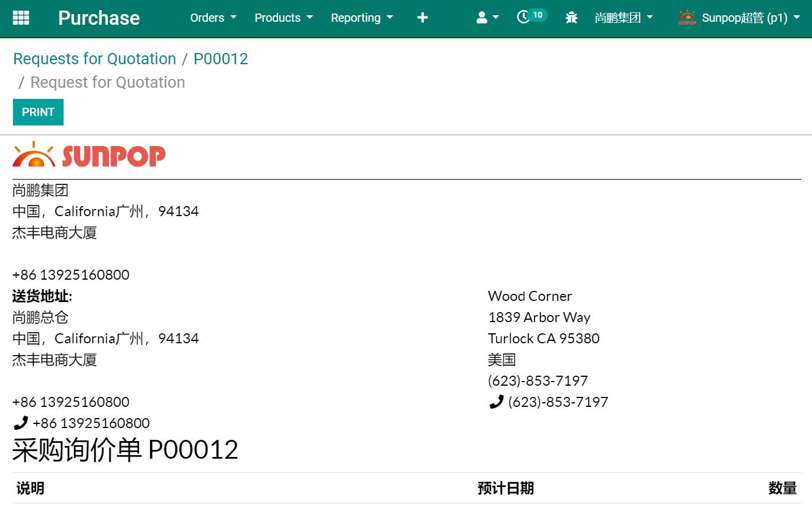Select the 送货地址: label
This screenshot has height=507, width=812.
(x=42, y=296)
